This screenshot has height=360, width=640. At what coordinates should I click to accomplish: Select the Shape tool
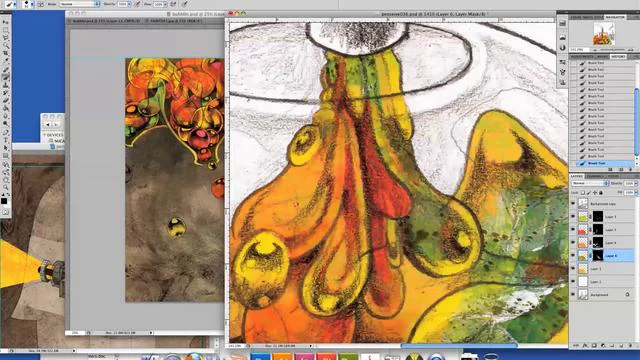click(x=5, y=156)
